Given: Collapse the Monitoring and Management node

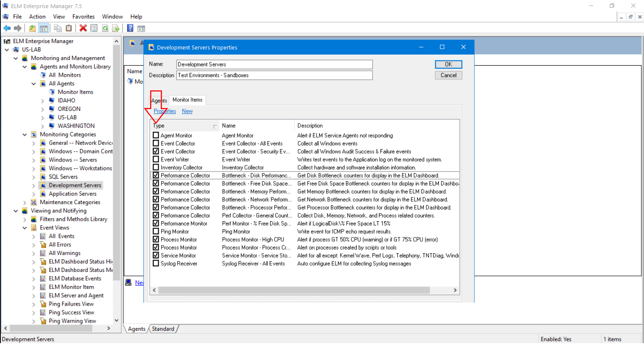Looking at the screenshot, I should (x=15, y=58).
